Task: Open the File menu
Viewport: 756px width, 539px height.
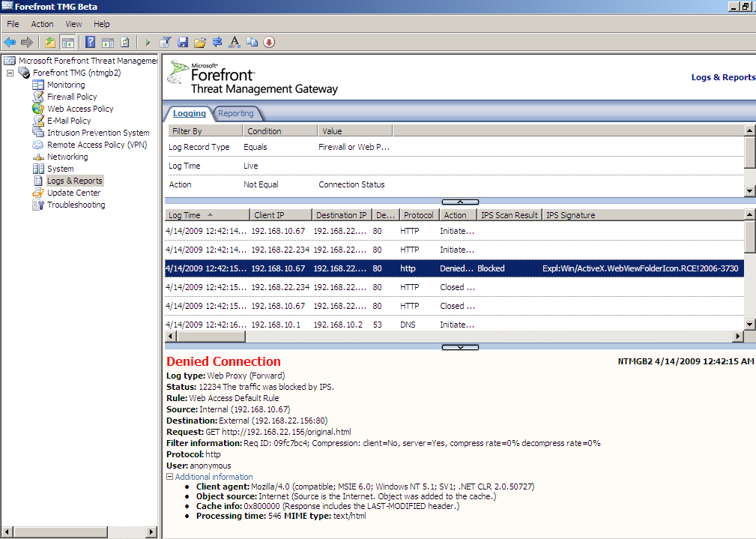Action: click(x=13, y=24)
